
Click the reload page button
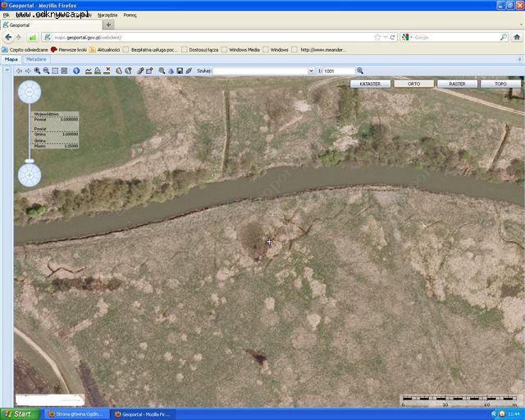coord(392,37)
